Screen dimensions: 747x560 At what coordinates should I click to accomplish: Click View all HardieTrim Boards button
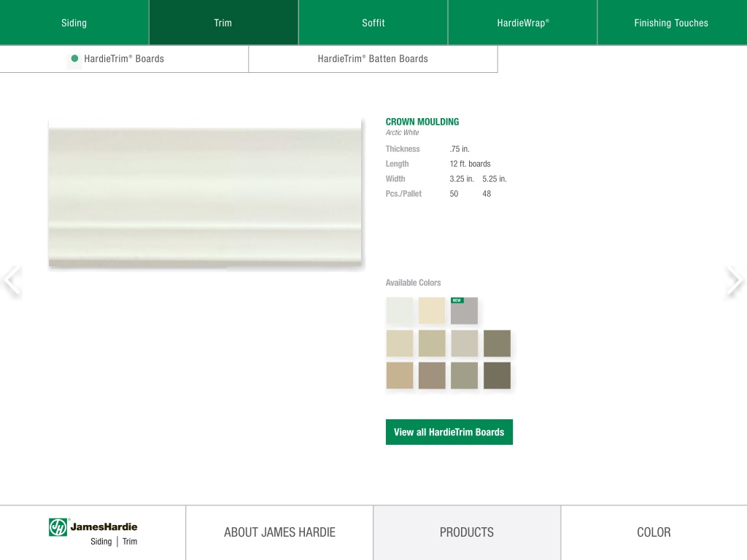(449, 432)
